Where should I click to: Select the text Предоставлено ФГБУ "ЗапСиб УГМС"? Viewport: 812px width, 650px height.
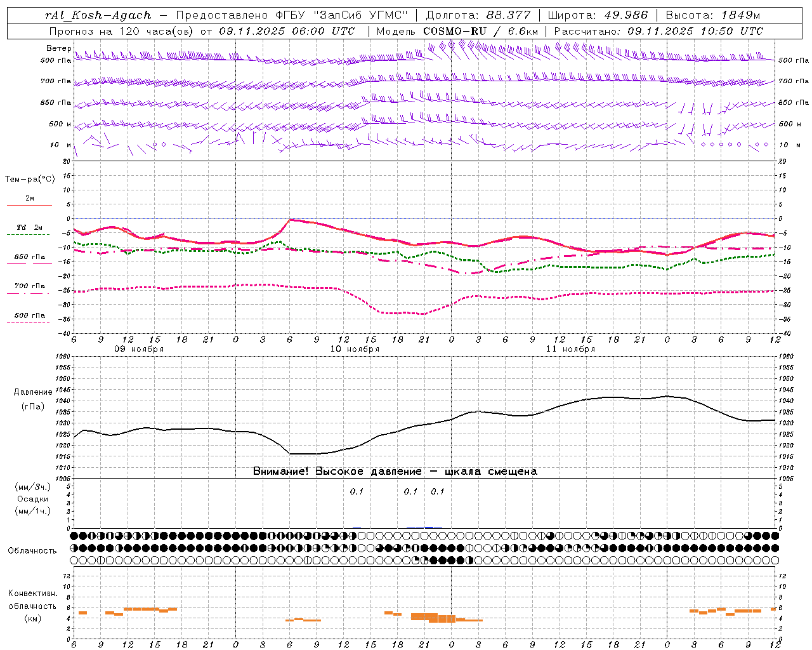292,15
